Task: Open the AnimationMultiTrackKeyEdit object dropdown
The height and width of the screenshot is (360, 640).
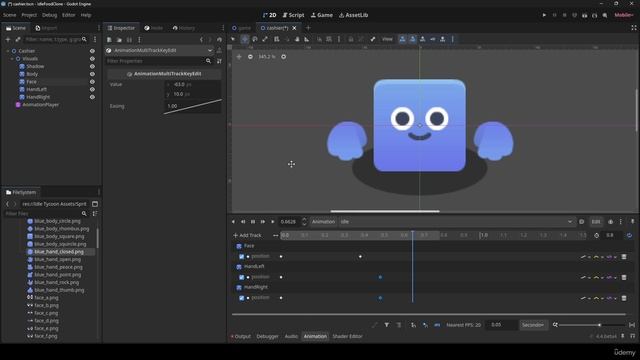Action: pyautogui.click(x=160, y=50)
